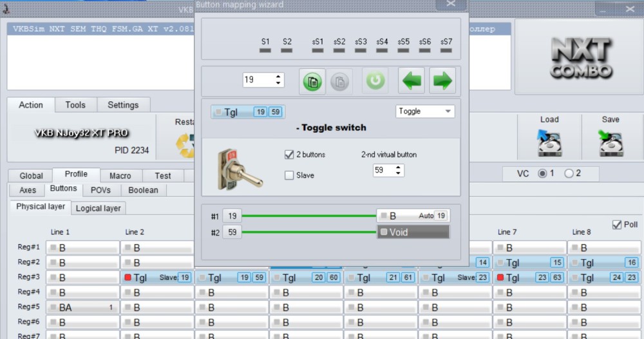Select Reg#1 Line 1 B cell
Screen dimensions: 644x339
click(x=82, y=247)
